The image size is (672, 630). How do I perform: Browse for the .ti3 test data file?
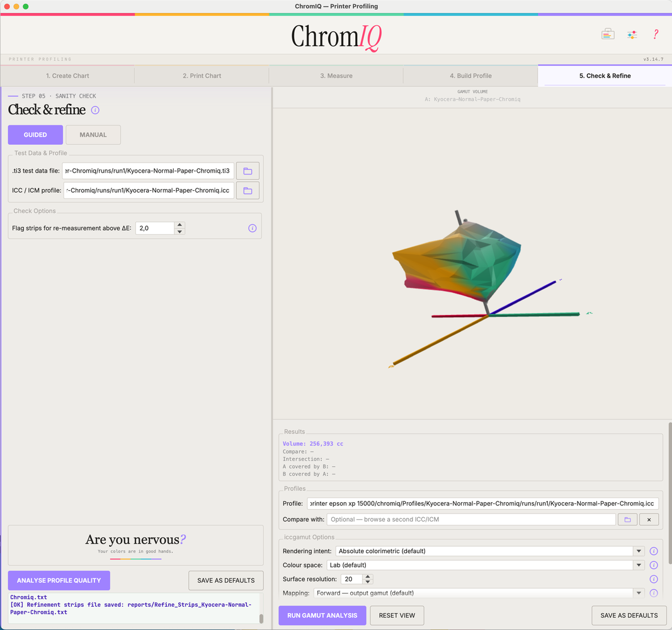click(x=248, y=171)
